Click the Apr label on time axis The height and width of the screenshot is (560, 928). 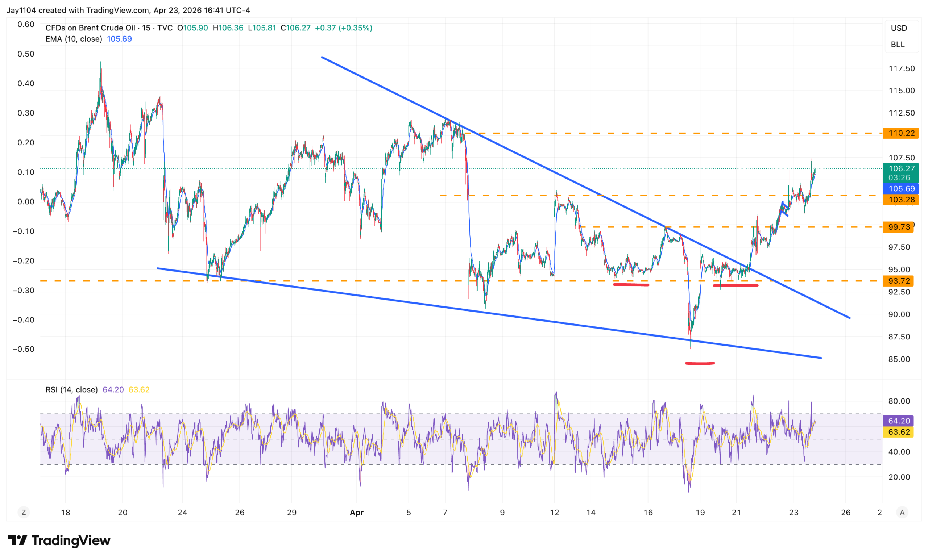[357, 513]
